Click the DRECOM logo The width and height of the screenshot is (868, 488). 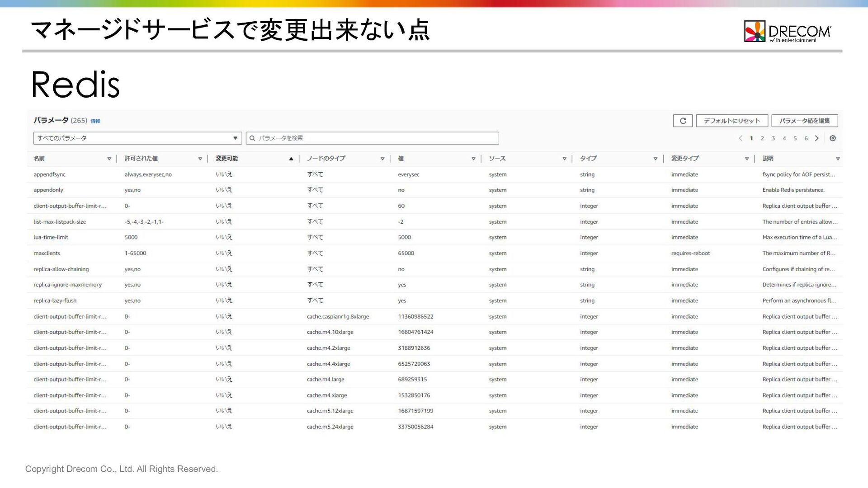(788, 31)
